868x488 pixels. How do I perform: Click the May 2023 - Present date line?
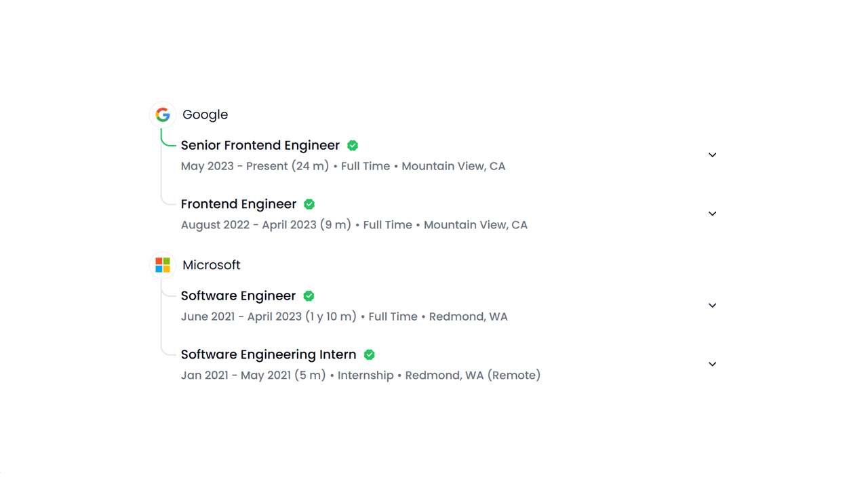tap(342, 166)
